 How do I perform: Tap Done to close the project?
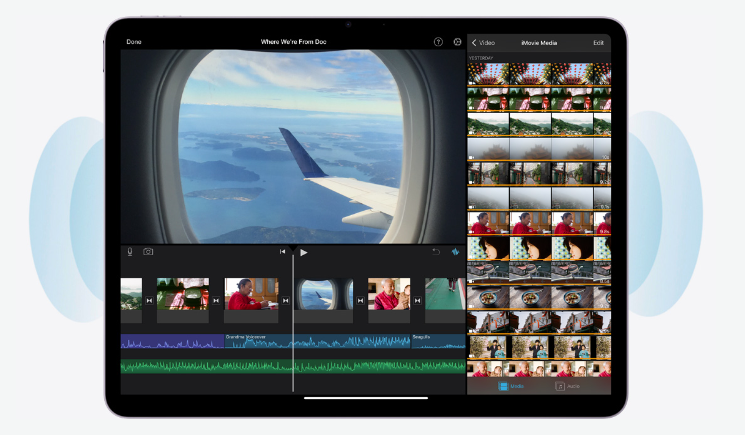(x=134, y=42)
